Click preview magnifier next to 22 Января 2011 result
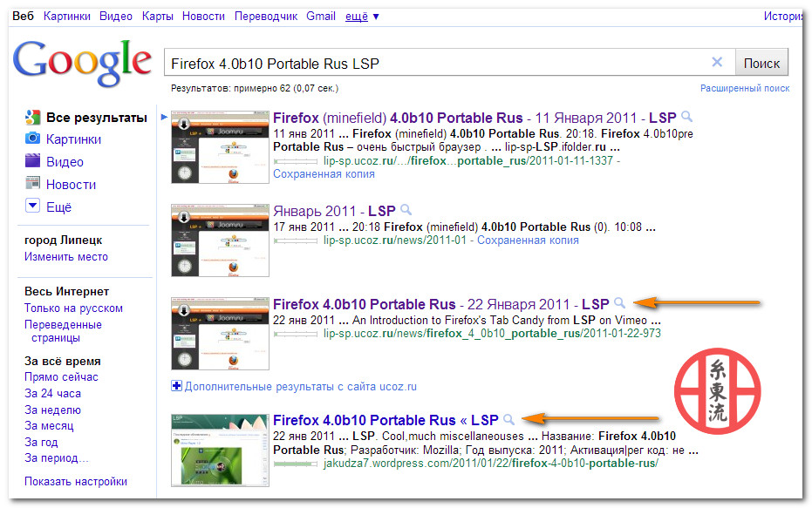This screenshot has height=508, width=812. click(x=619, y=302)
